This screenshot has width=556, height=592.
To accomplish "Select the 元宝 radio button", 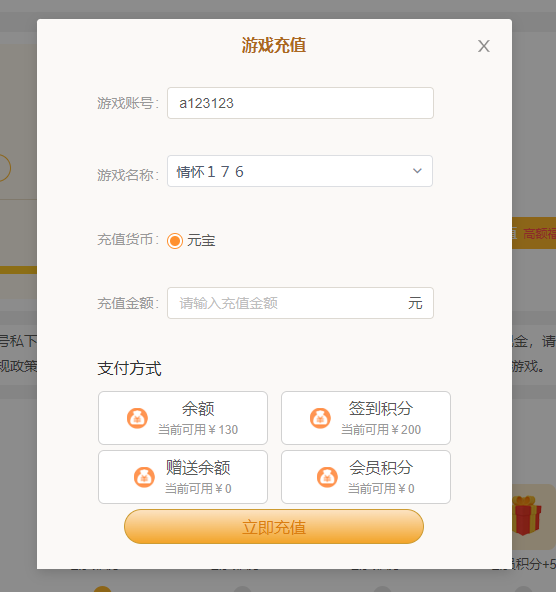I will [x=175, y=241].
